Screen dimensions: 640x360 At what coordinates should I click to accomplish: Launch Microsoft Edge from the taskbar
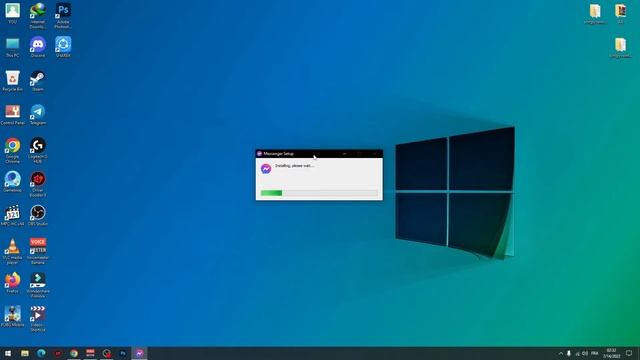[41, 353]
